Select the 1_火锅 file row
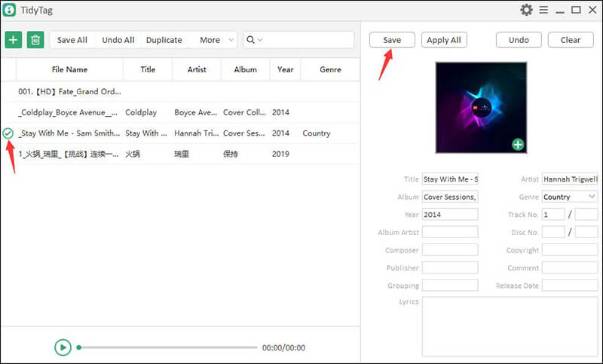Viewport: 603px width, 364px height. pyautogui.click(x=180, y=154)
